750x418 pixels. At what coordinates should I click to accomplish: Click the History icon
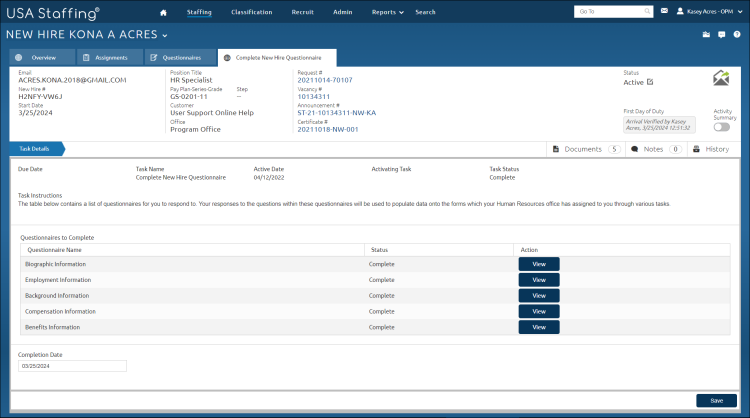[x=696, y=149]
